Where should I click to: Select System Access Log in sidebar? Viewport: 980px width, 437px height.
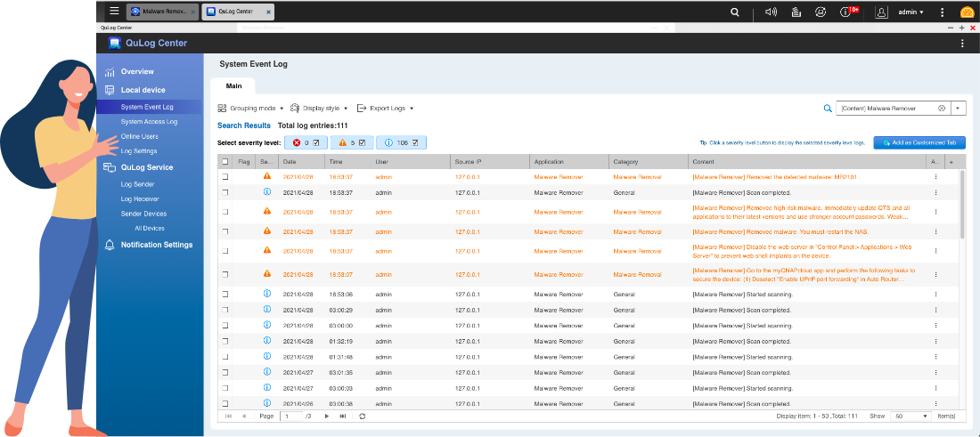coord(149,121)
